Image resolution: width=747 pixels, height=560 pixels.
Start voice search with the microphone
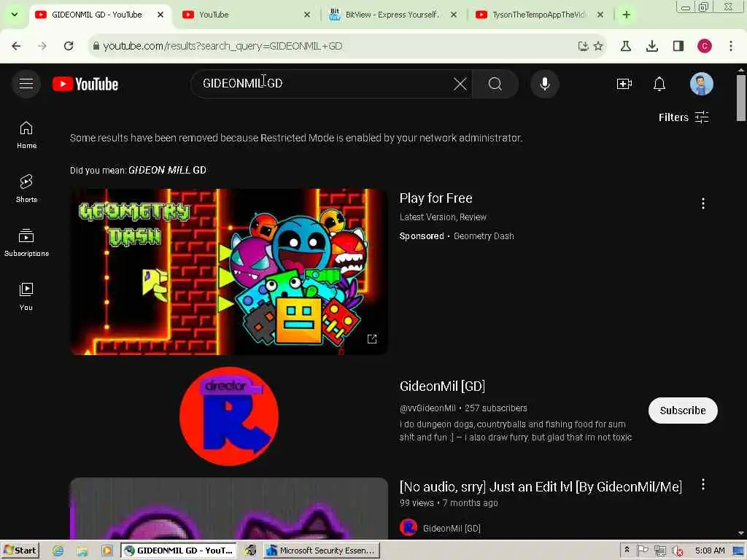click(544, 85)
